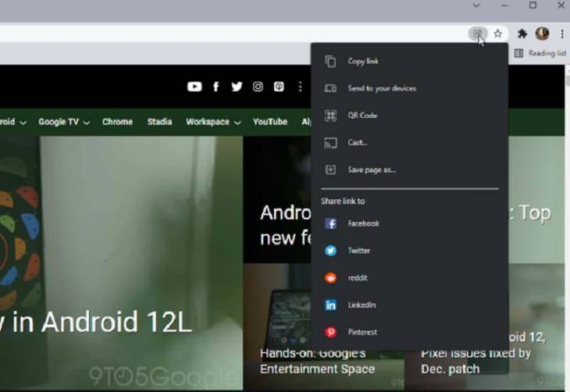Screen dimensions: 570x392
Task: Click the podcast icon in site header
Action: point(279,87)
